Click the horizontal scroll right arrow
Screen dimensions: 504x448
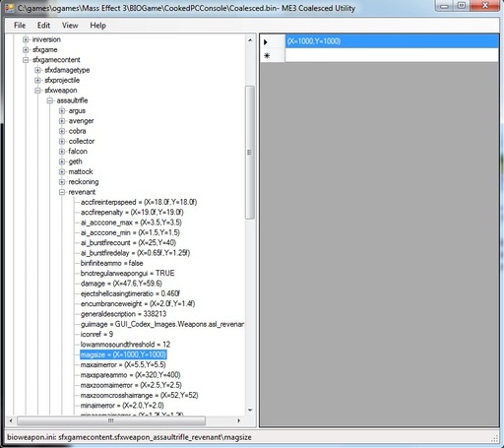tap(239, 420)
